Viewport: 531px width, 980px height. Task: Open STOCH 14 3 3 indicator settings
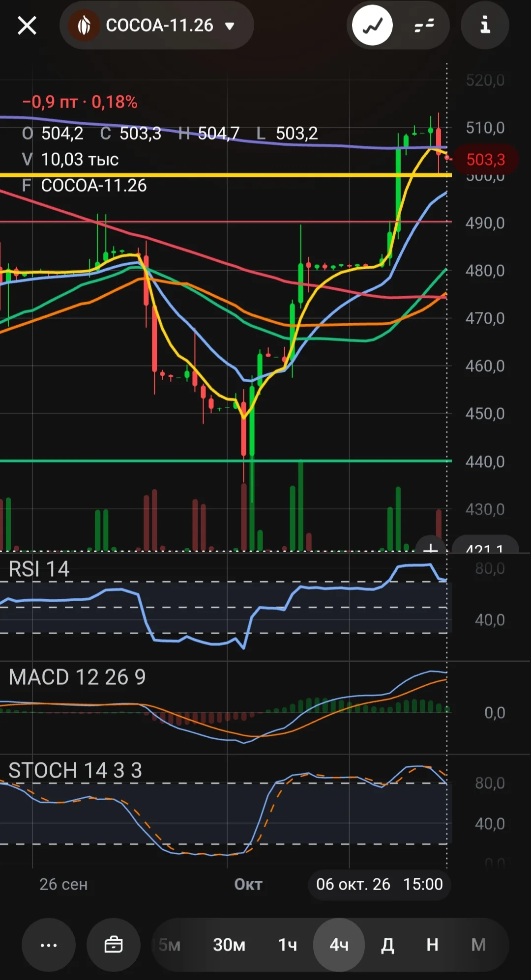[75, 771]
